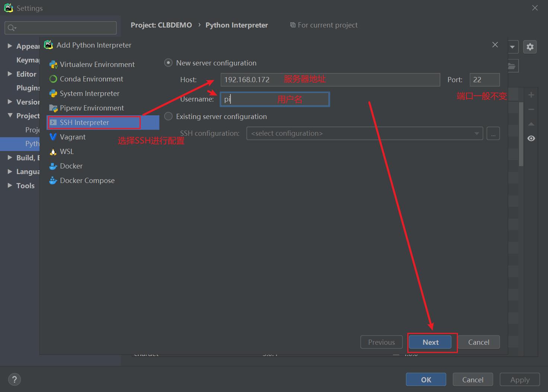
Task: Click the search magnifier icon in Settings
Action: click(12, 28)
